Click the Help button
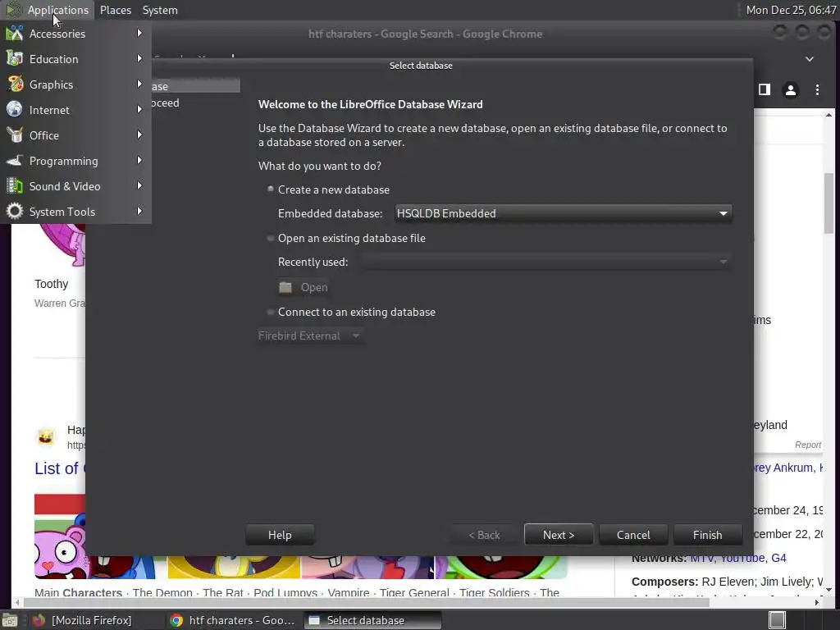 [280, 535]
